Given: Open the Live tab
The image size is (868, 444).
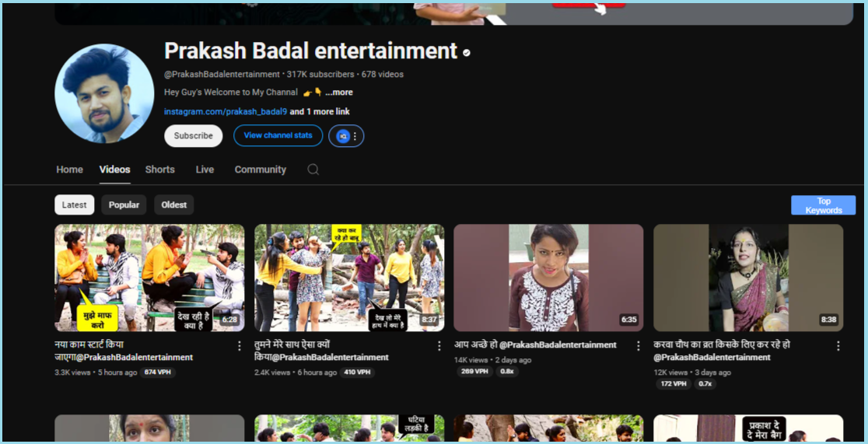Looking at the screenshot, I should (205, 170).
